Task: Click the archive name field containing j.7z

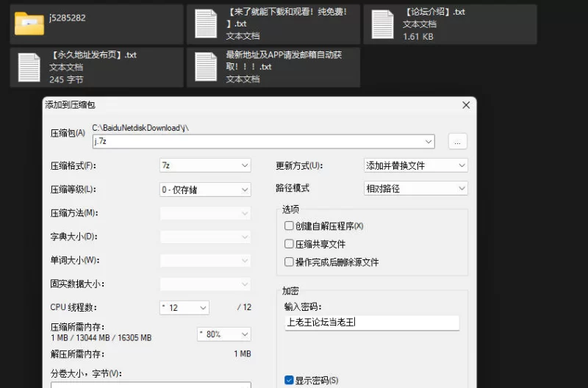Action: coord(264,141)
